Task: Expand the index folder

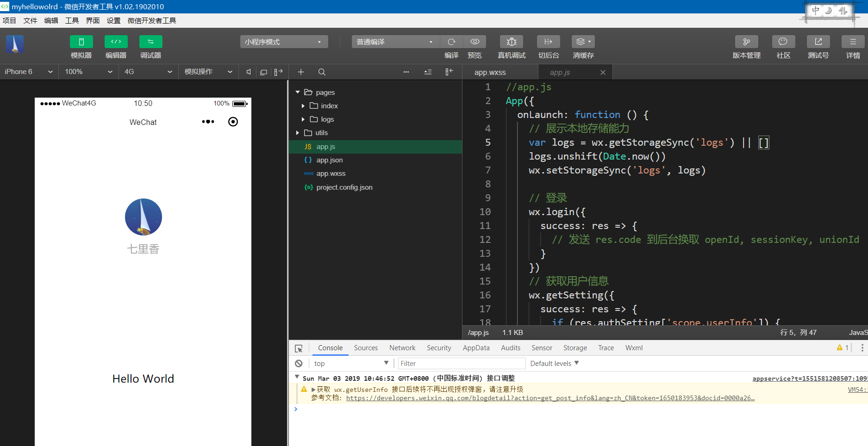Action: click(303, 106)
